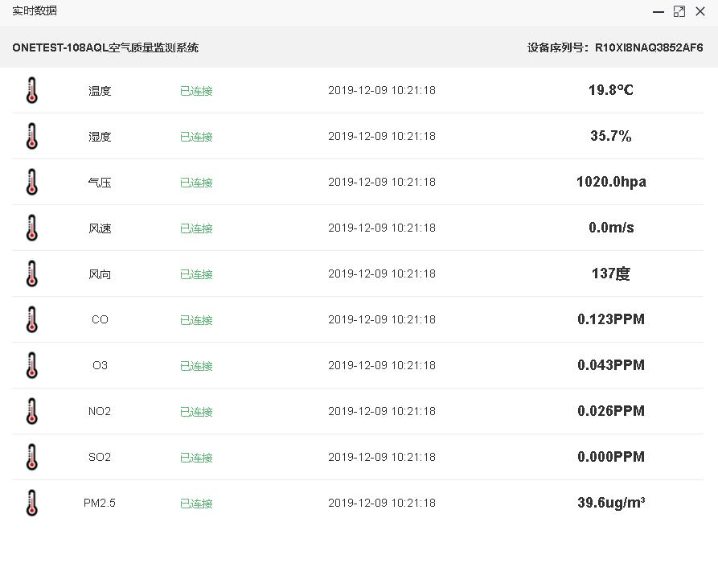The image size is (718, 588).
Task: Click 已连接 next to PM2.5
Action: click(x=196, y=503)
